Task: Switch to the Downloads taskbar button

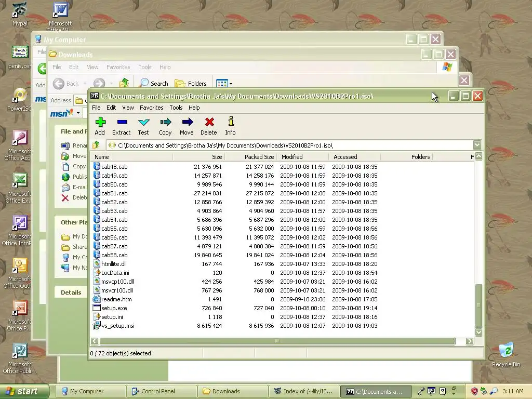Action: (232, 391)
